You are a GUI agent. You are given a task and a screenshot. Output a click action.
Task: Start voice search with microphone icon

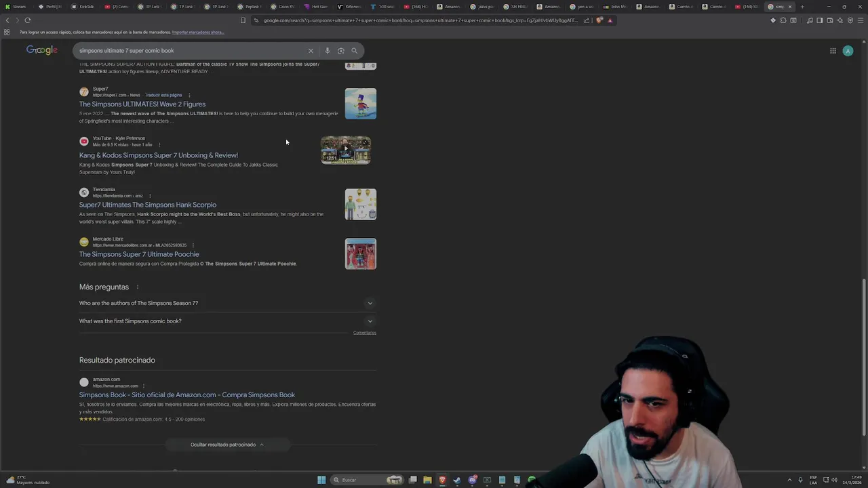[x=328, y=51]
